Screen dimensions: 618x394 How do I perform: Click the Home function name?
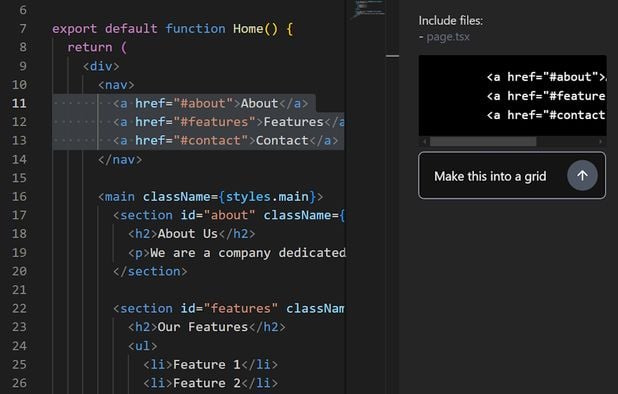pos(248,29)
